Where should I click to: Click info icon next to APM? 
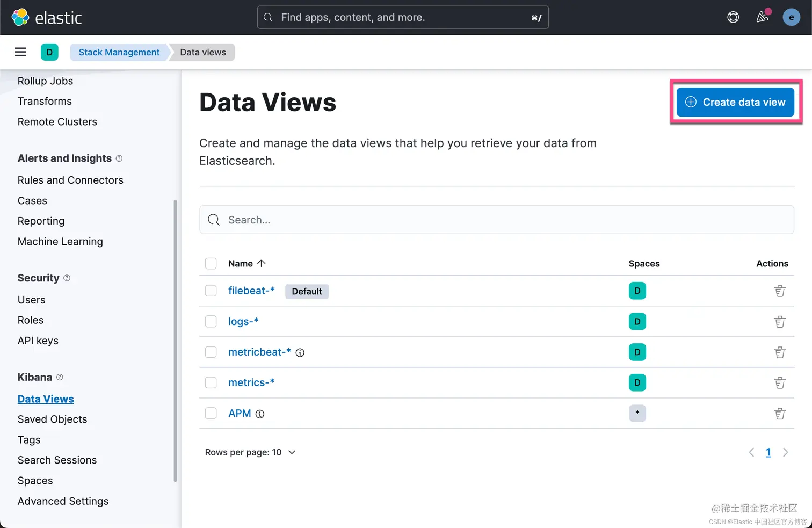260,414
